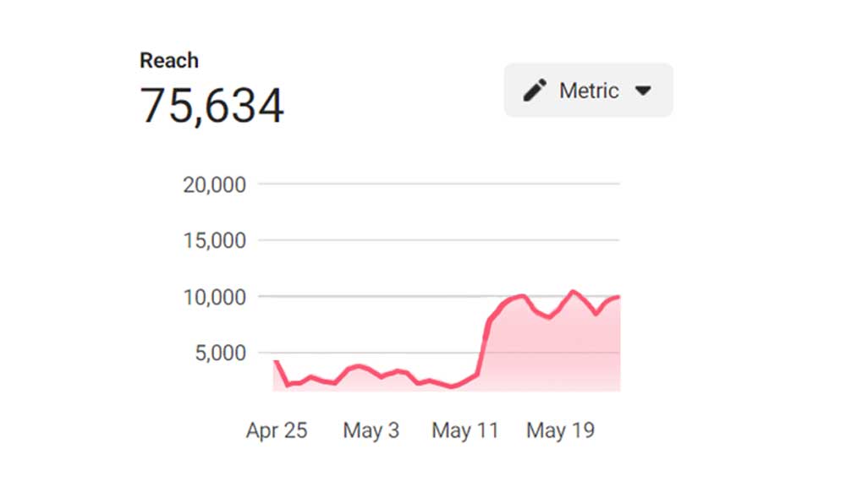The image size is (846, 504).
Task: Click the 20,000 horizontal gridline
Action: pos(440,184)
